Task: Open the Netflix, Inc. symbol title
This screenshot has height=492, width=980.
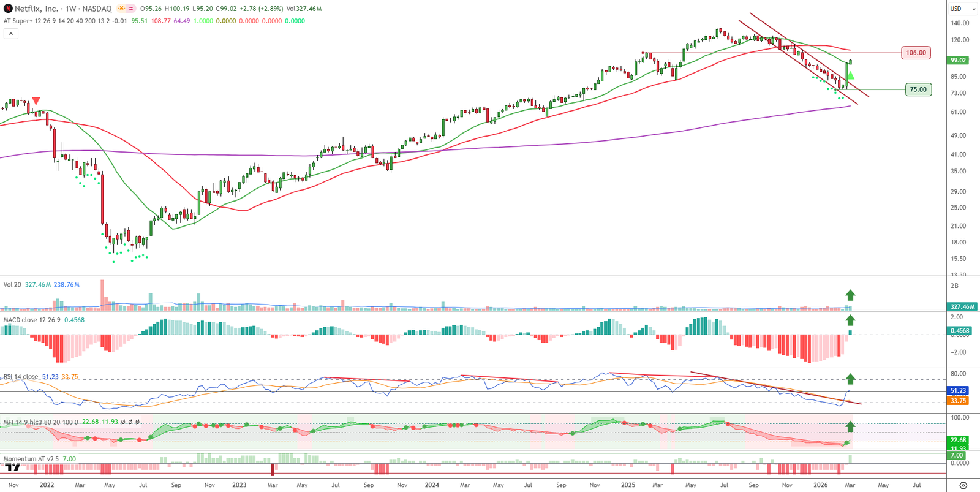Action: (37, 9)
